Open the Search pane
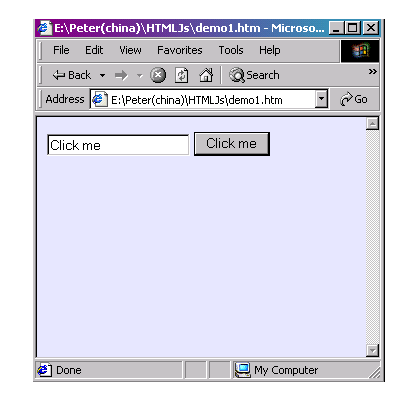 pos(254,75)
